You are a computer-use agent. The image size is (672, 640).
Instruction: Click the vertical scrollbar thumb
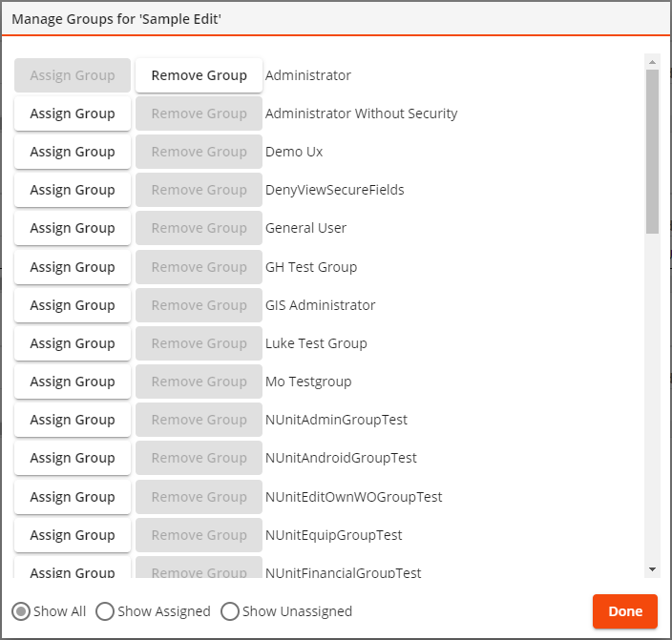point(653,151)
